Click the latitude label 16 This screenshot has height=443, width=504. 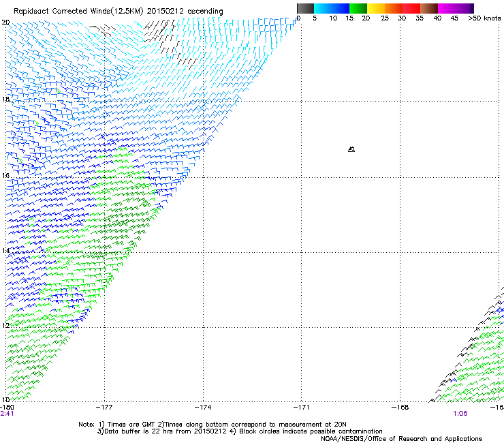pyautogui.click(x=5, y=176)
